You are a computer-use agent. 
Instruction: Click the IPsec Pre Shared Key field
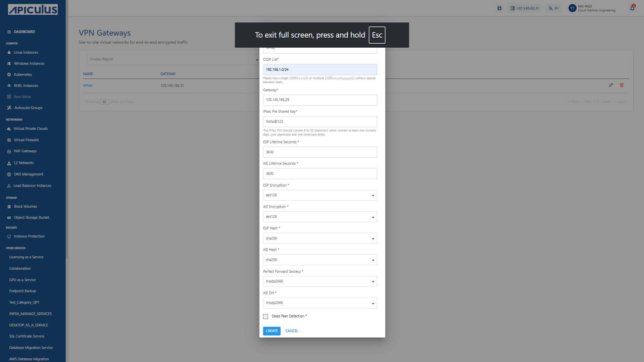320,121
